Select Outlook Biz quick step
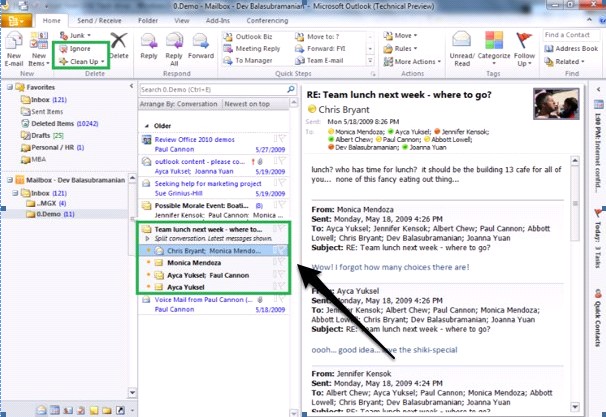606x417 pixels. click(x=248, y=37)
